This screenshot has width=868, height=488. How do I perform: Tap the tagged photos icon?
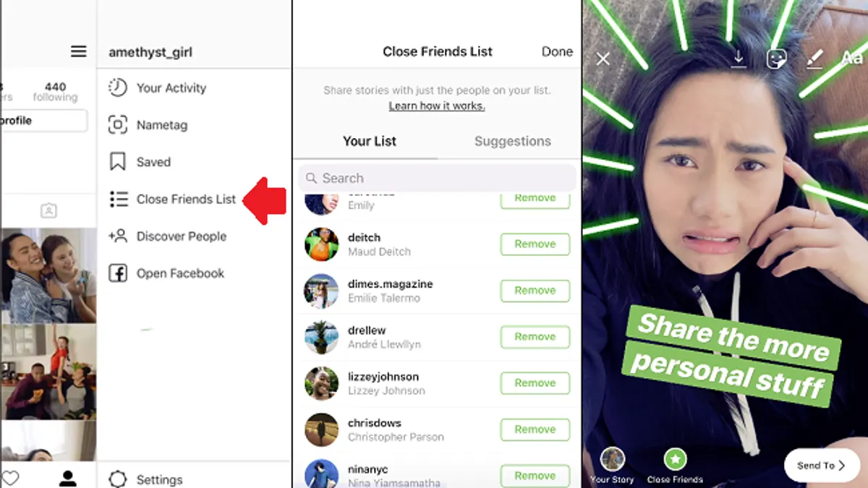coord(48,210)
